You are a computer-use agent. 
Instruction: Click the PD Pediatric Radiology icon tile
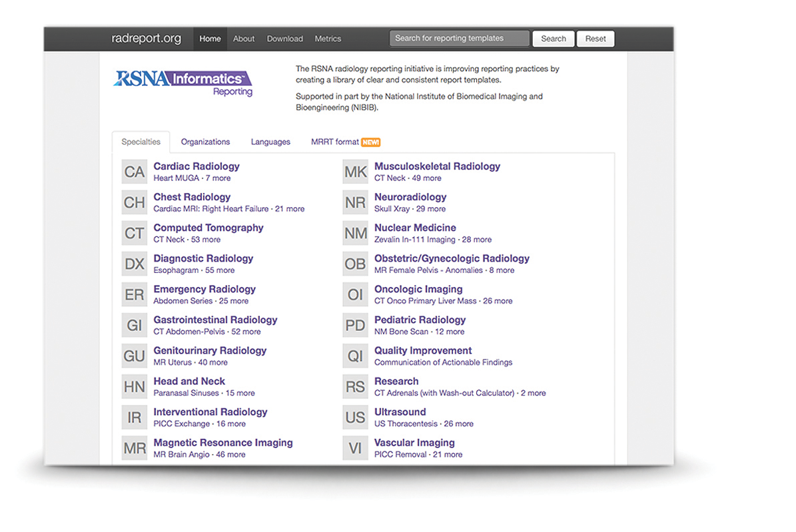(355, 326)
